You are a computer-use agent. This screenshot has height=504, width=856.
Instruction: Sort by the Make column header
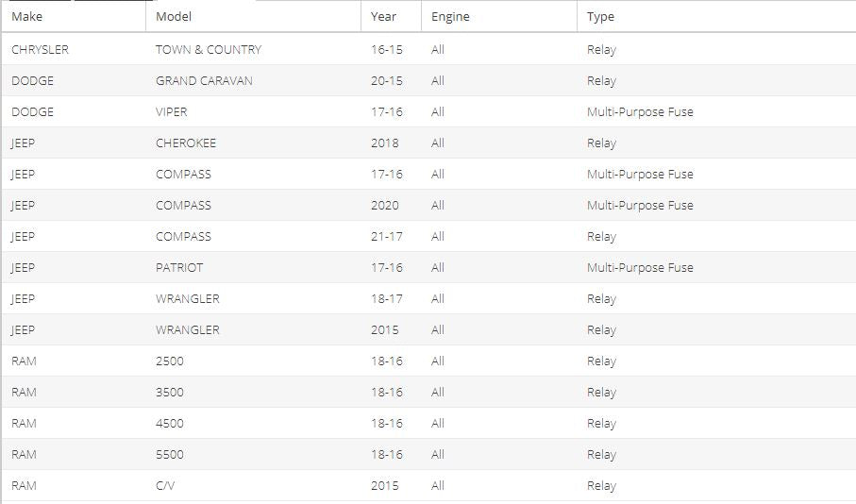click(x=74, y=16)
